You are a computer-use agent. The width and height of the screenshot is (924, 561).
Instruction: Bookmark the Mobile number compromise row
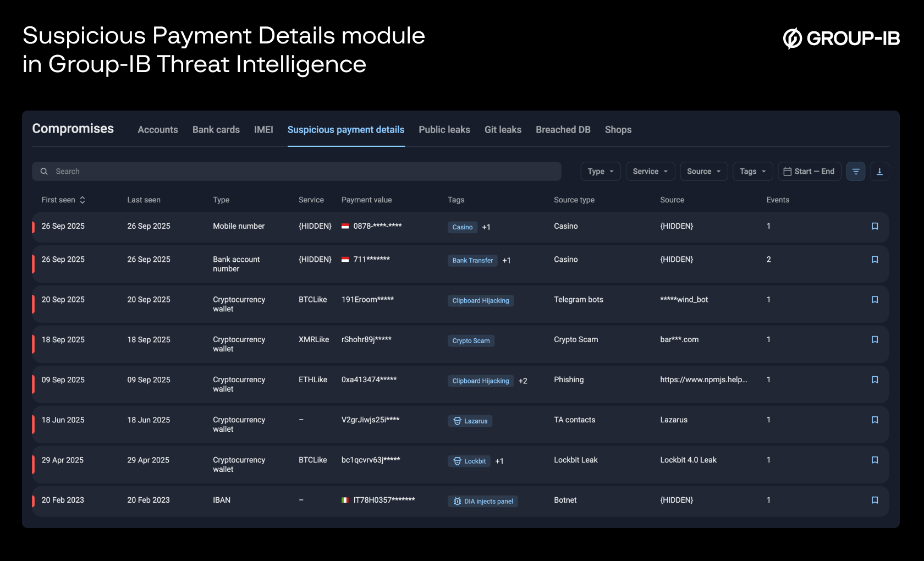(875, 226)
